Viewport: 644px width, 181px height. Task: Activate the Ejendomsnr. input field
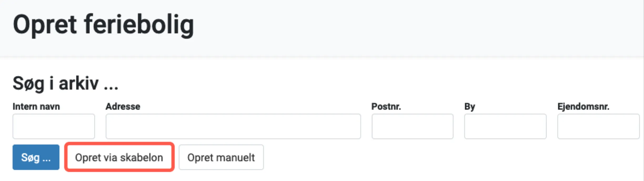(x=598, y=126)
